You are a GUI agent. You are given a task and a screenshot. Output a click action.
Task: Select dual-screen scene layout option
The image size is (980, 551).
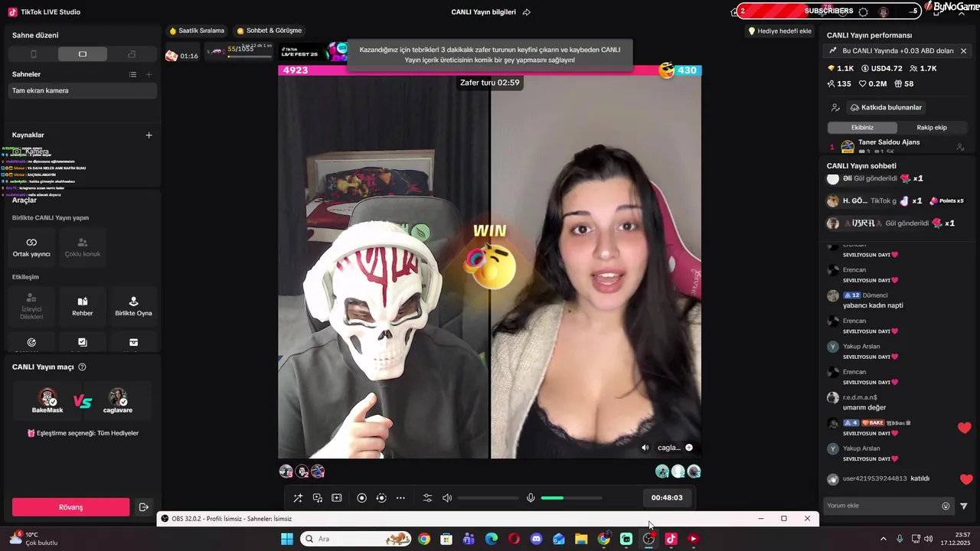tap(132, 54)
